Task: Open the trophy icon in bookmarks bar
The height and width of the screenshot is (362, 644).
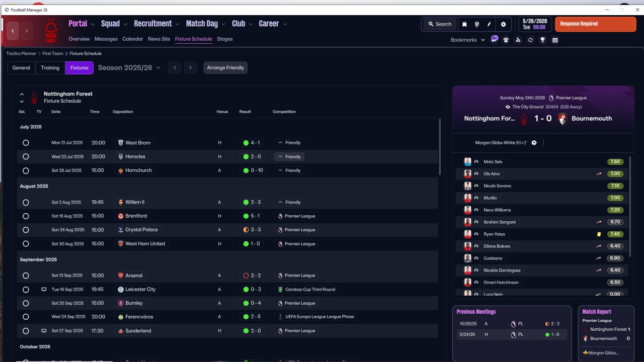Action: (x=542, y=40)
